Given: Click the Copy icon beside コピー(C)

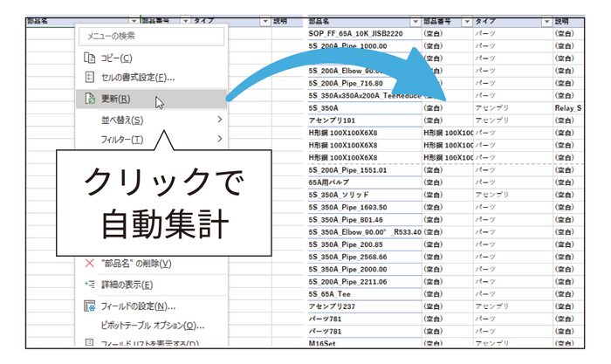Looking at the screenshot, I should click(89, 58).
